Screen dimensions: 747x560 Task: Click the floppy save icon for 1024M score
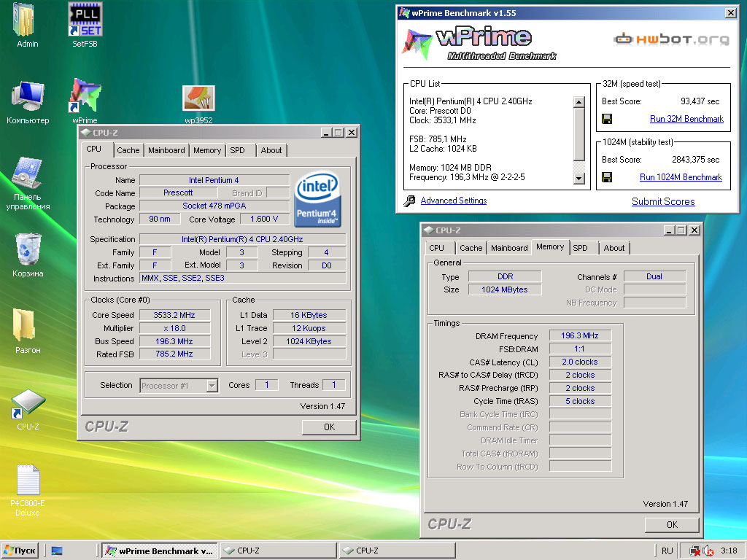point(607,177)
